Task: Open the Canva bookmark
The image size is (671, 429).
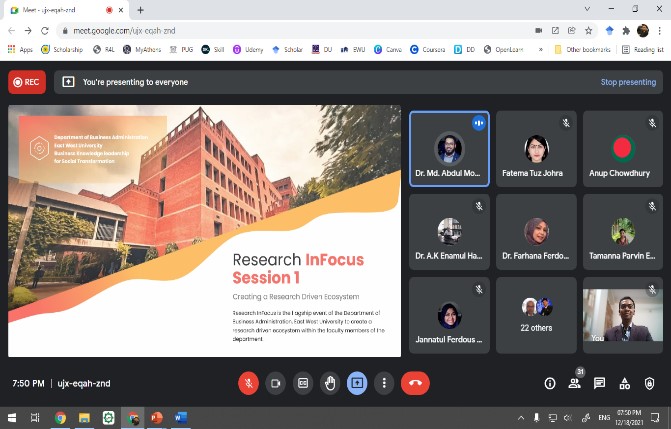Action: [388, 50]
